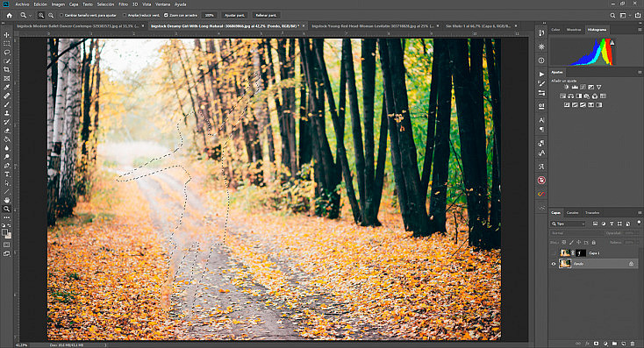Toggle visibility of the Fondo layer
Screen dimensions: 644x348
click(554, 264)
